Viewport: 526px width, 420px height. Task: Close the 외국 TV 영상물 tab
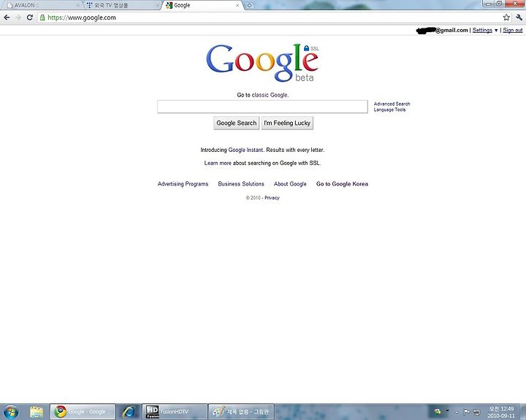[157, 5]
